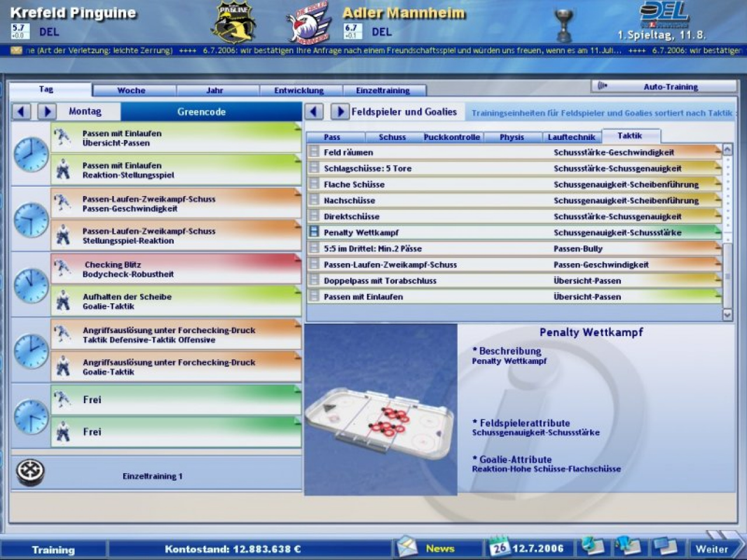
Task: Click the blue jersey screen icon in bottom bar
Action: tap(627, 547)
